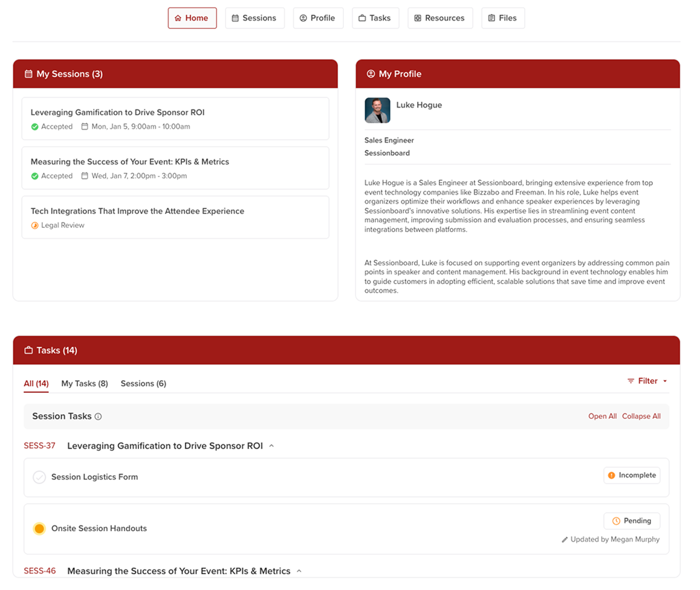The image size is (700, 590).
Task: Click the Profile icon in the top bar
Action: (303, 18)
